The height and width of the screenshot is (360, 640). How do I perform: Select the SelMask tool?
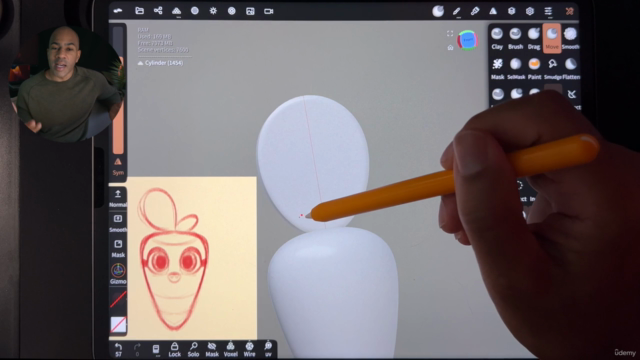click(x=516, y=68)
